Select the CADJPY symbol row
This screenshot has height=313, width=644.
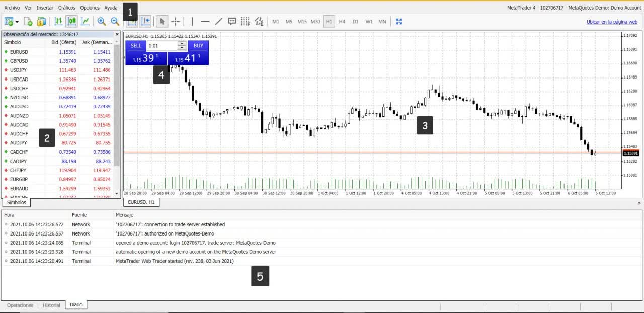pos(57,161)
